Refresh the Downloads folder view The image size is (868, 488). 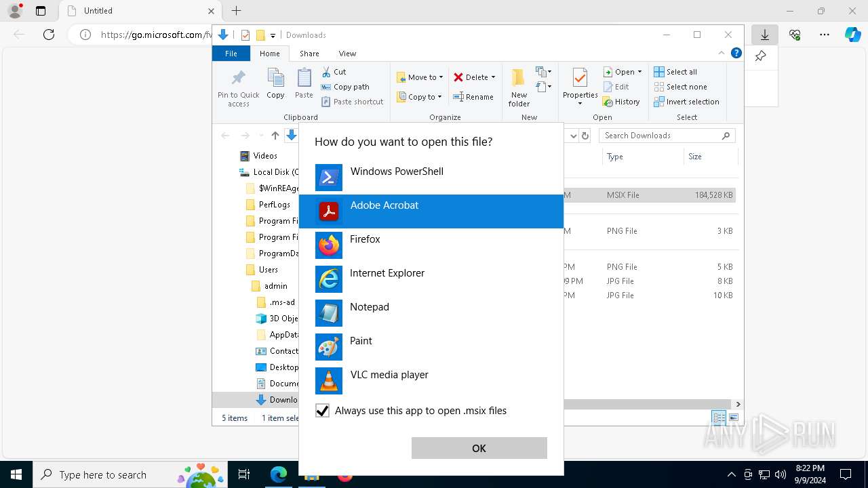click(x=586, y=136)
